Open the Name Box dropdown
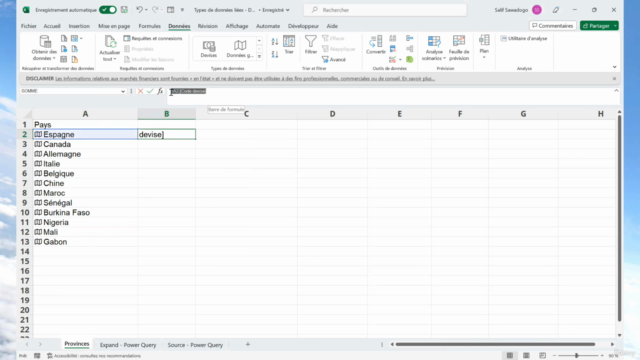This screenshot has height=360, width=640. point(123,91)
